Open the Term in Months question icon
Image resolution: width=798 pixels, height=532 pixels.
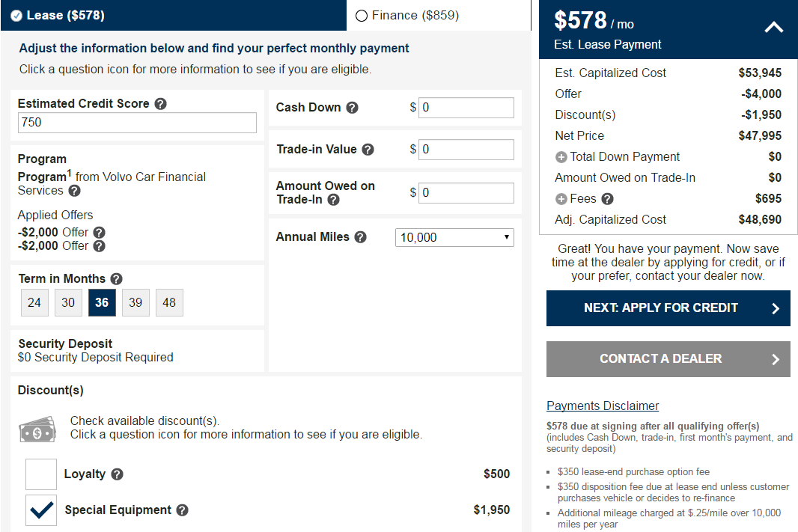(117, 278)
